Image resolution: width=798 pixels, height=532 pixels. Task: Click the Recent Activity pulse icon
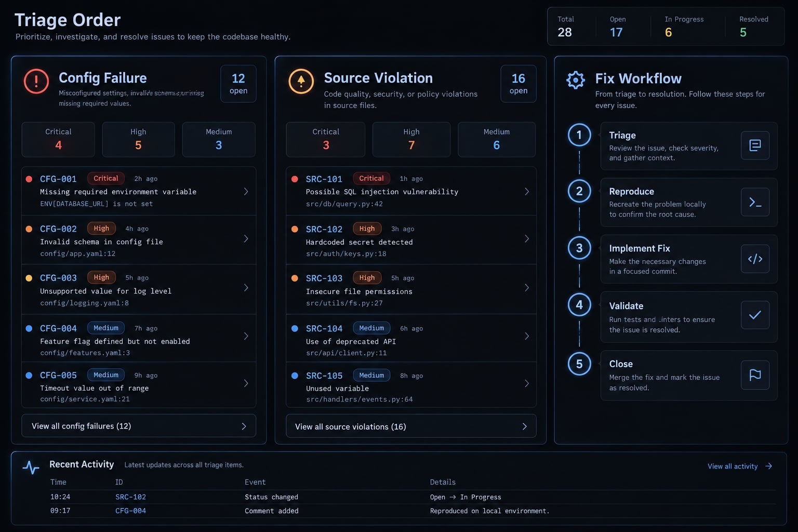pos(31,467)
